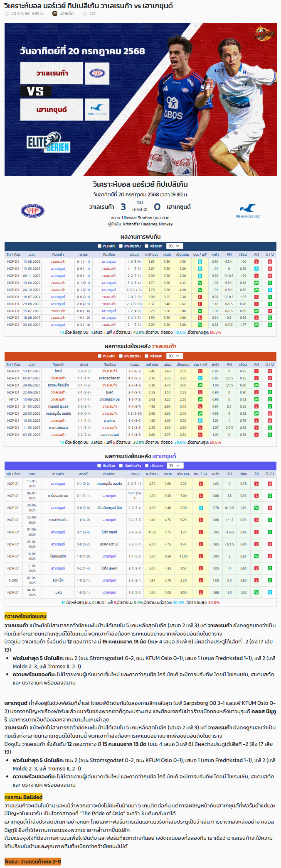281x868 pixels.
Task: Click the 4.50 away odds in the 13-08-2023 row
Action: (x=182, y=262)
